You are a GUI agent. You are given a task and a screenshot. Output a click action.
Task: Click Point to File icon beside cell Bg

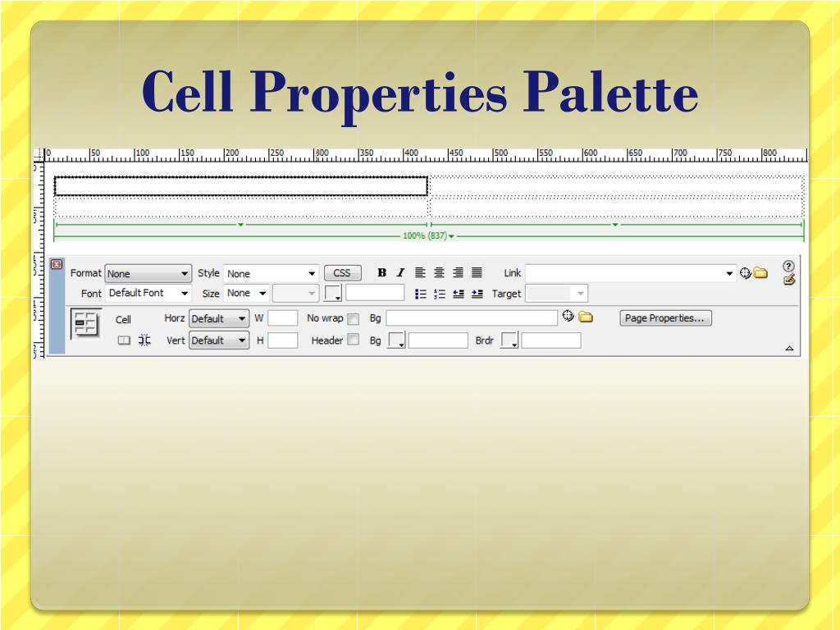568,316
